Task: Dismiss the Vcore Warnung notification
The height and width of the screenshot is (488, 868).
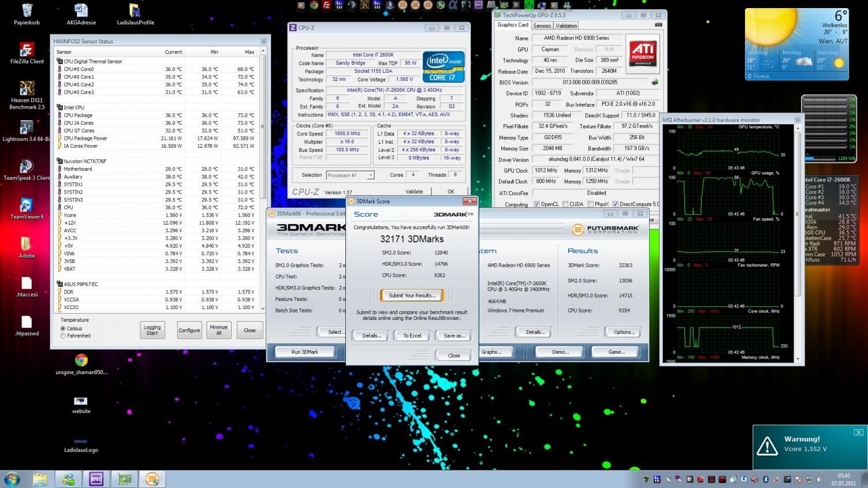Action: pyautogui.click(x=859, y=432)
